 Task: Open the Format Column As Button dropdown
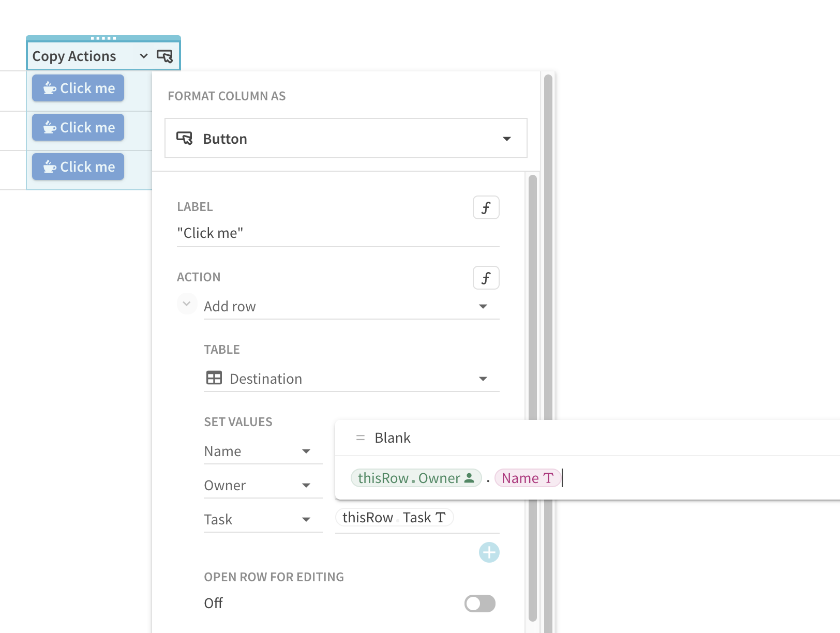click(346, 138)
